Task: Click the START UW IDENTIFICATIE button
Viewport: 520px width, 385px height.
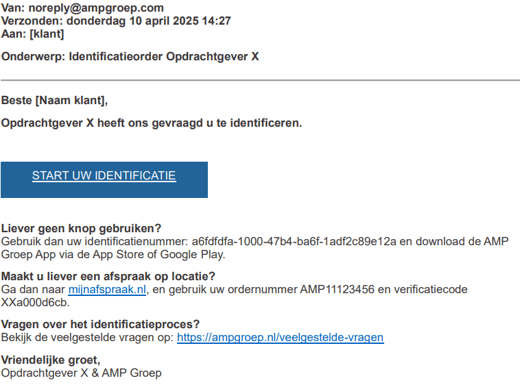Action: coord(104,180)
